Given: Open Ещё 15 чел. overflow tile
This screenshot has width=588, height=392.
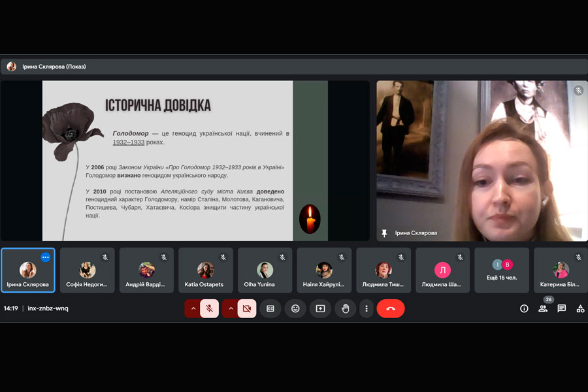Looking at the screenshot, I should [x=502, y=270].
